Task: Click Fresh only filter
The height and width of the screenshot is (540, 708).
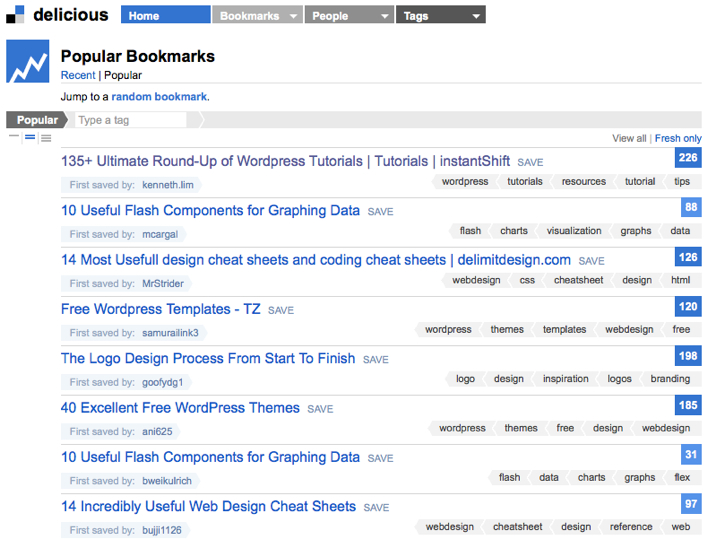Action: pos(678,139)
